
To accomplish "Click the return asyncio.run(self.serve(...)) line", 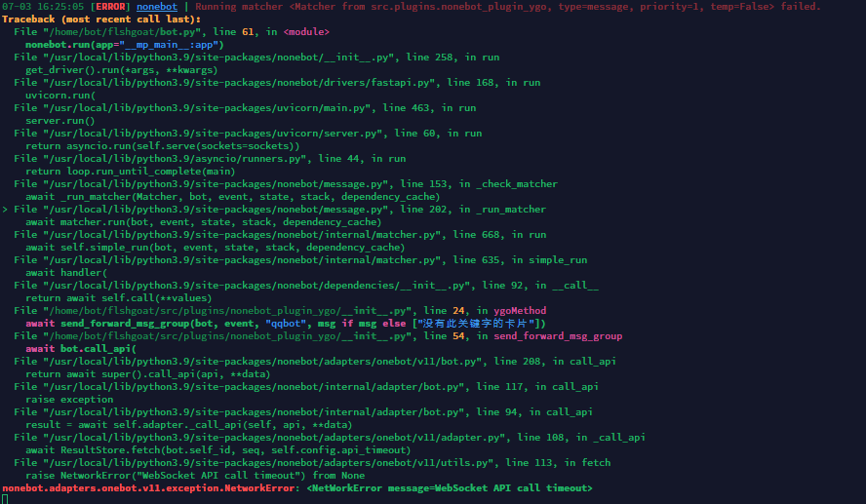I will tap(162, 146).
